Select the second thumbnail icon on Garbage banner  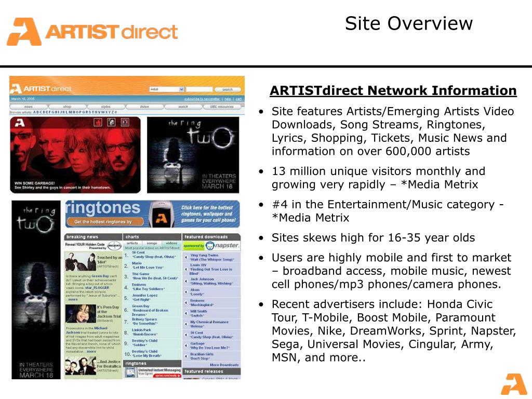pyautogui.click(x=111, y=122)
